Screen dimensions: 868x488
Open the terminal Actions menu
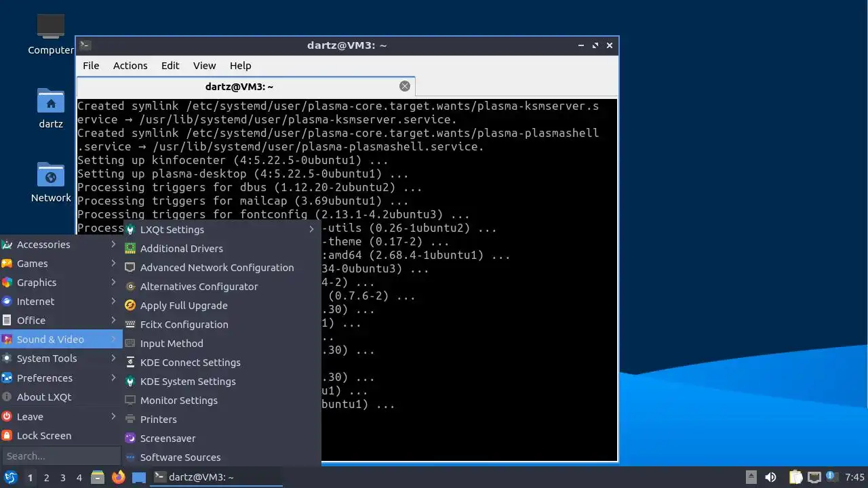[x=130, y=66]
